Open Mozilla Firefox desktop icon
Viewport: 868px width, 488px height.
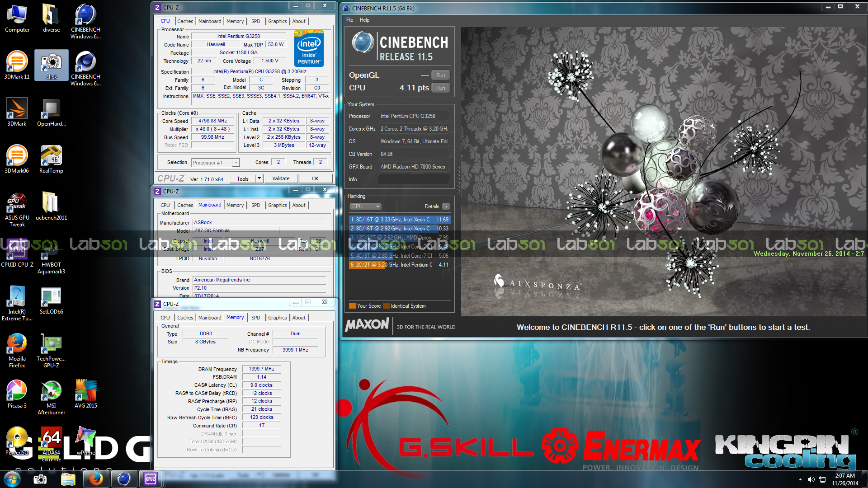pos(17,351)
